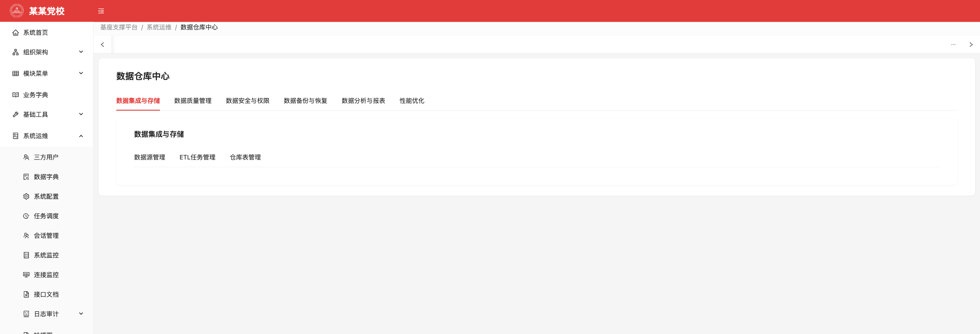Open the 连接监控 monitor icon

26,275
